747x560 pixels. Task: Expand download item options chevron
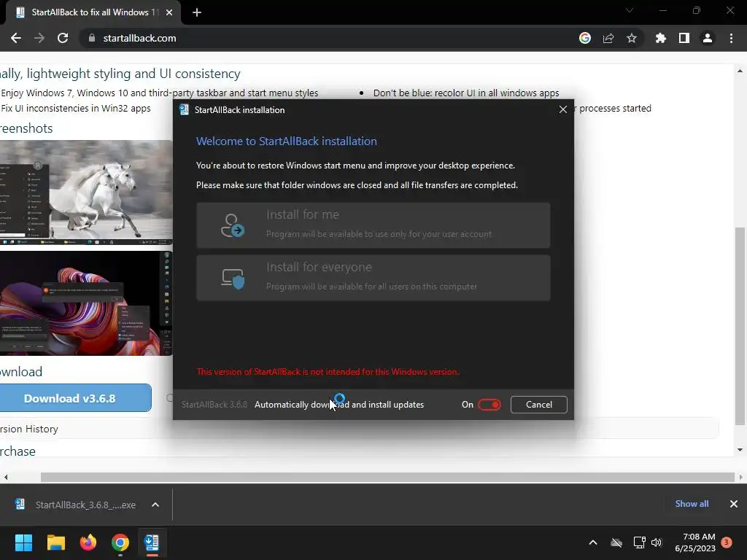(x=155, y=505)
